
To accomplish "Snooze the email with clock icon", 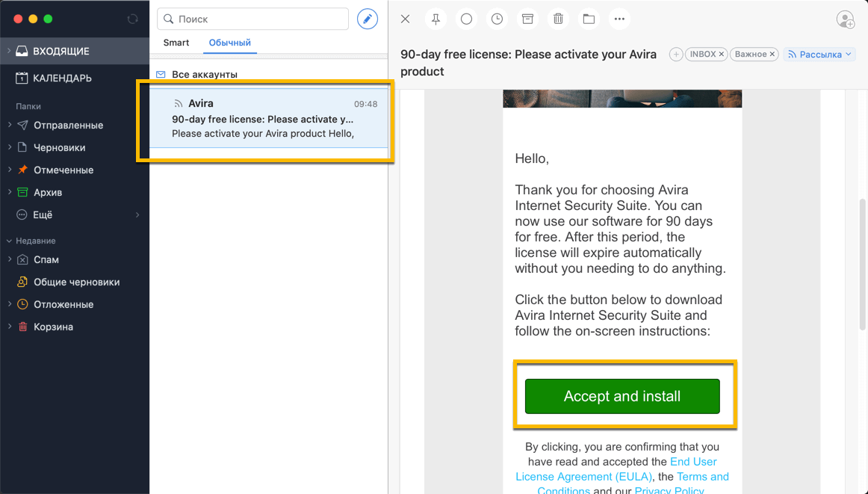I will point(497,19).
